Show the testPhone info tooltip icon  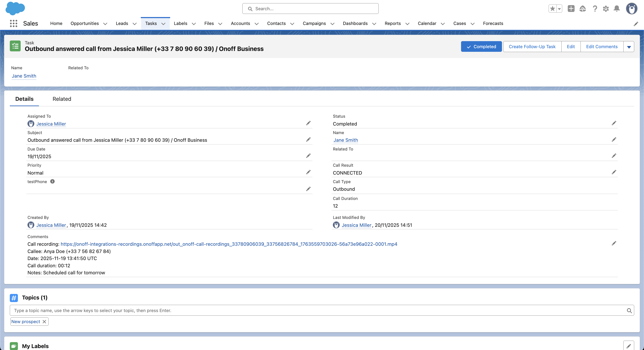[x=52, y=181]
